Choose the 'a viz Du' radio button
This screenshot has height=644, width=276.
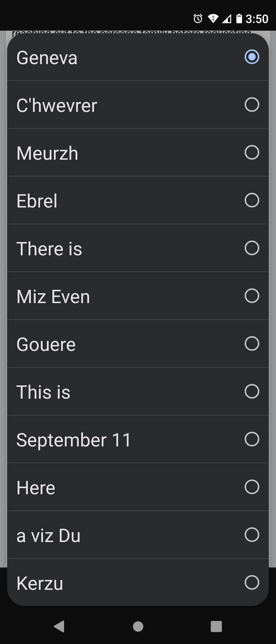[252, 535]
